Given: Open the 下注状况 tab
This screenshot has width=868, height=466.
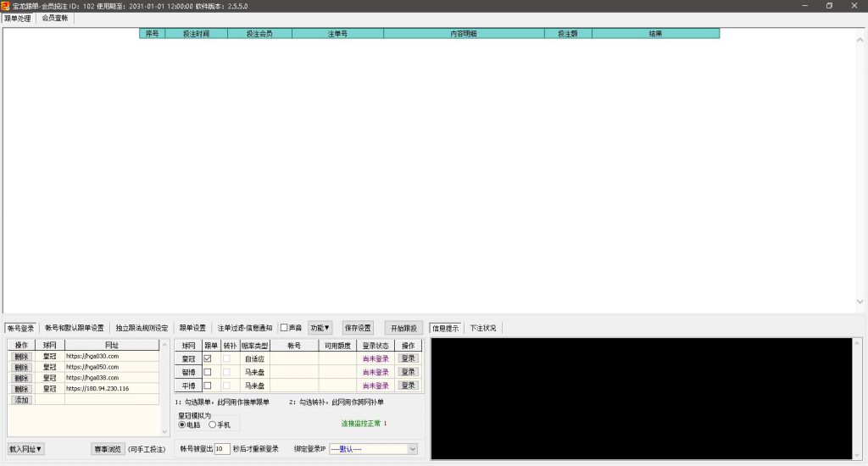Looking at the screenshot, I should pyautogui.click(x=483, y=328).
